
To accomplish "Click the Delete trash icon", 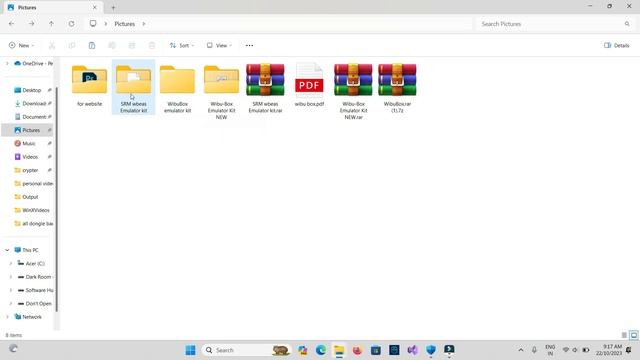I will [152, 45].
